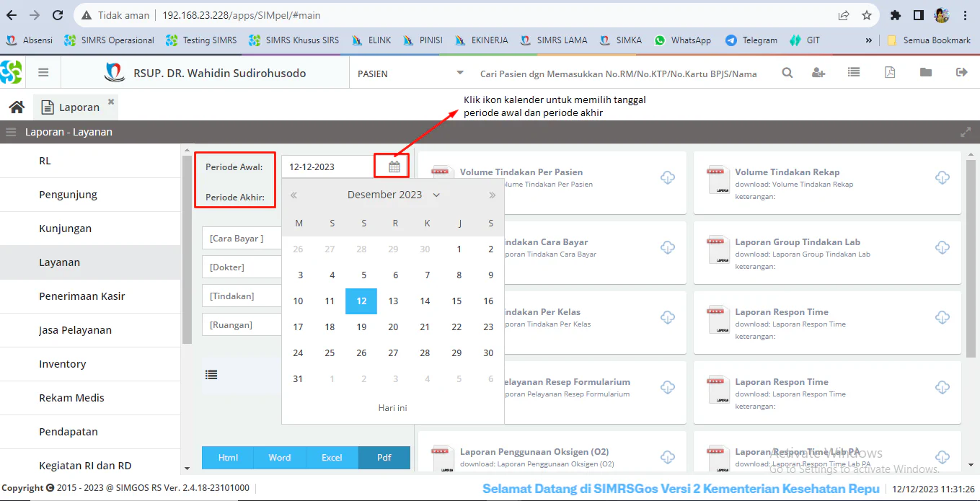Open the list icon in top toolbar
This screenshot has width=980, height=501.
854,73
